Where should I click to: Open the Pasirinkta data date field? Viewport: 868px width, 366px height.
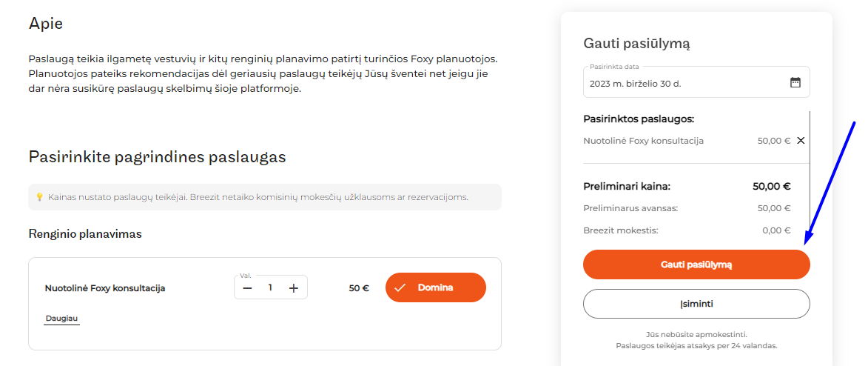point(696,83)
